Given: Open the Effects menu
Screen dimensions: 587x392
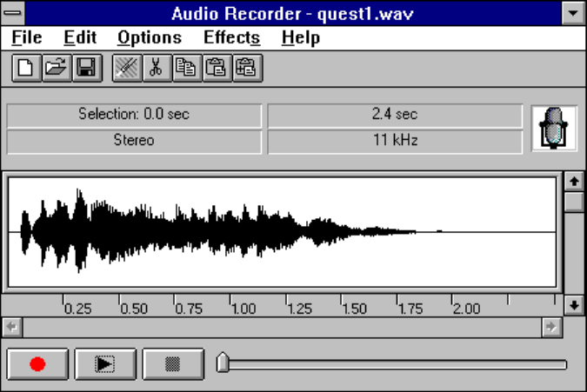Looking at the screenshot, I should point(231,37).
